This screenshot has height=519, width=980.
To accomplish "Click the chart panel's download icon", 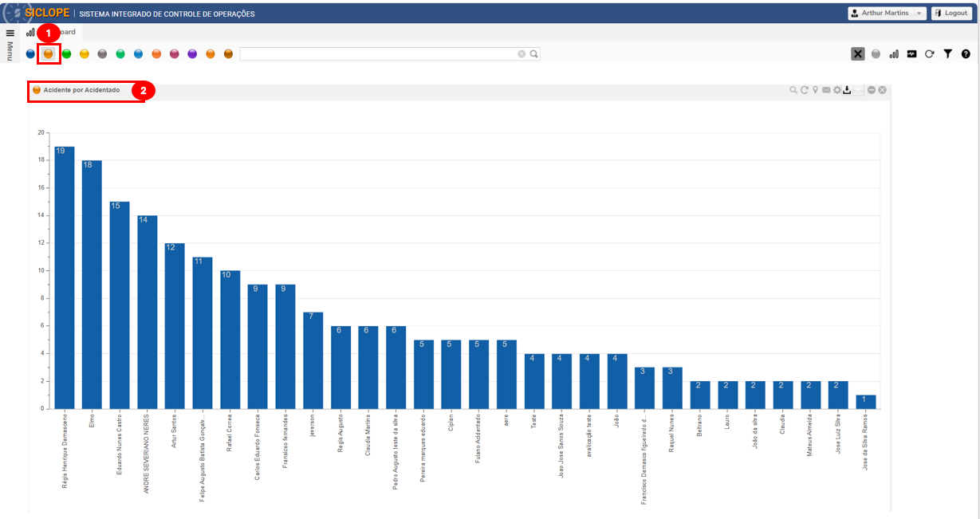I will [x=848, y=90].
